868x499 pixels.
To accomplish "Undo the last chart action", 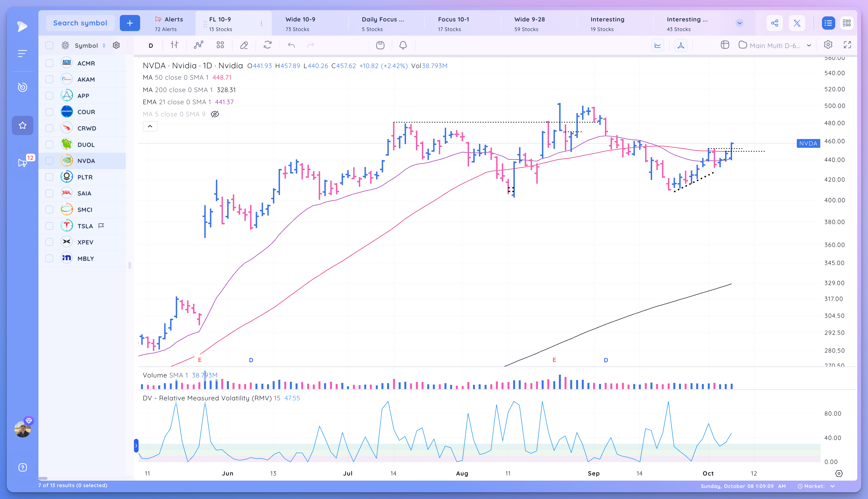I will point(291,45).
